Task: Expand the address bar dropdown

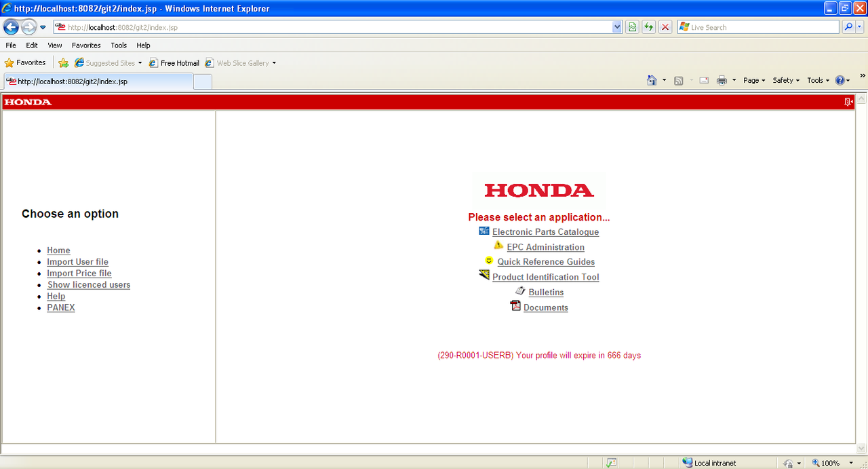Action: coord(617,27)
